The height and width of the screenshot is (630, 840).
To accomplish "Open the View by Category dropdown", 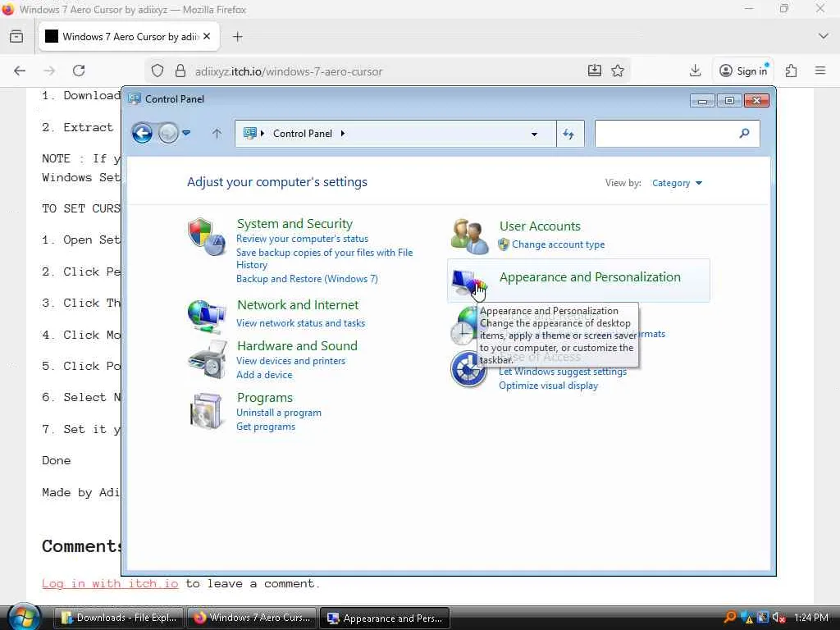I will 677,183.
